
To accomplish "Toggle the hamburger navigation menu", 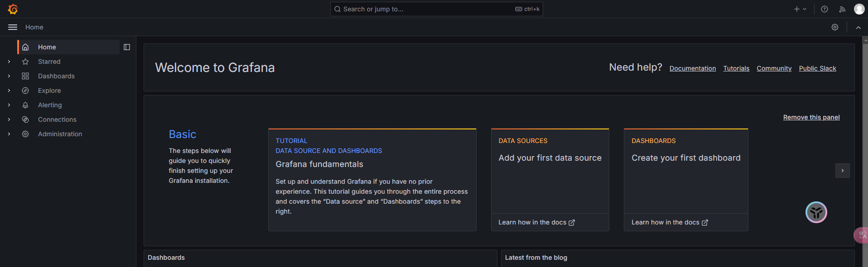I will (13, 27).
